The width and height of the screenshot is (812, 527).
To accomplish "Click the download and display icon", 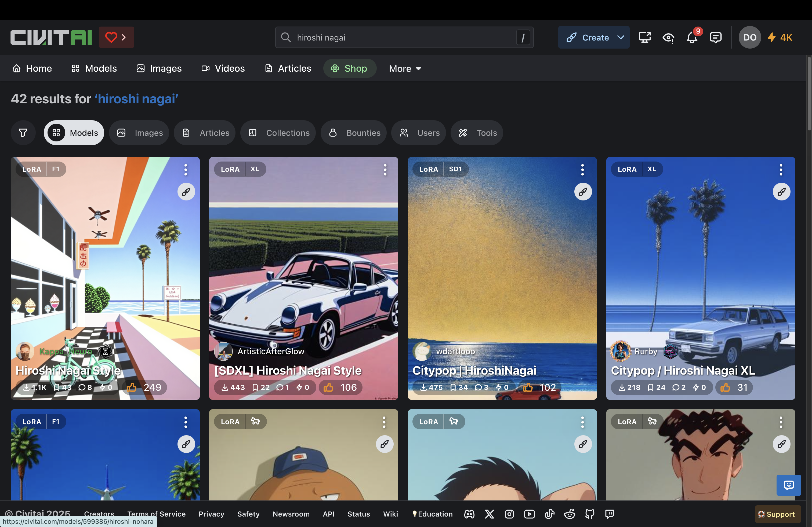I will click(644, 38).
